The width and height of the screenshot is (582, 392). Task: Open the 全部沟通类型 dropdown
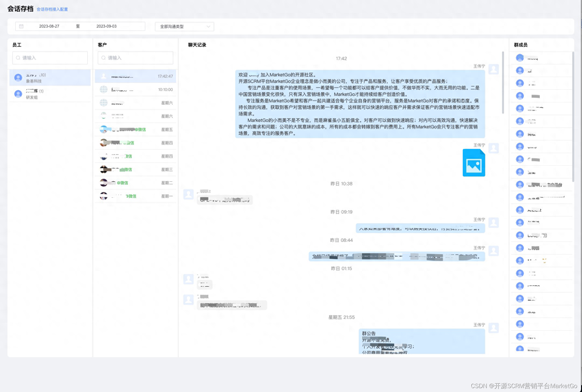pyautogui.click(x=184, y=27)
